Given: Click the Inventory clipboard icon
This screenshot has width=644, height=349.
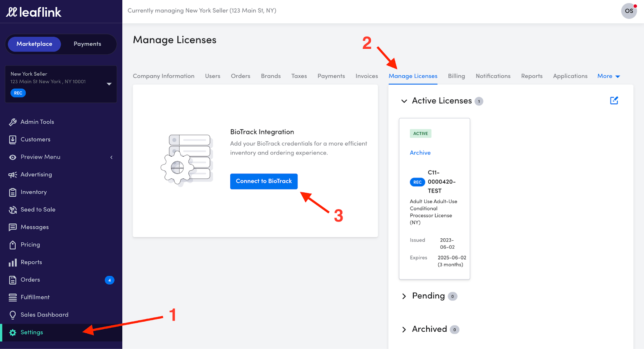Looking at the screenshot, I should [x=13, y=192].
